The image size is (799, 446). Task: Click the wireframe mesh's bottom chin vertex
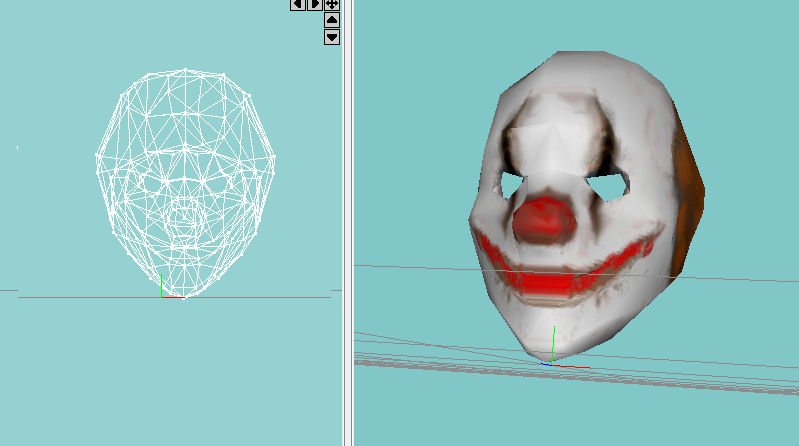[184, 297]
